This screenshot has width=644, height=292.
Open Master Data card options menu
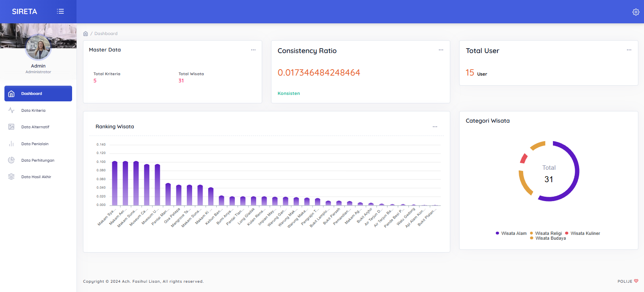coord(253,50)
